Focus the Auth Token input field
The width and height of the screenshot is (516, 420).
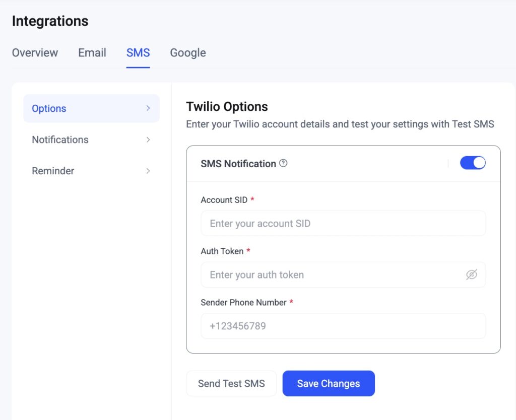pyautogui.click(x=343, y=274)
